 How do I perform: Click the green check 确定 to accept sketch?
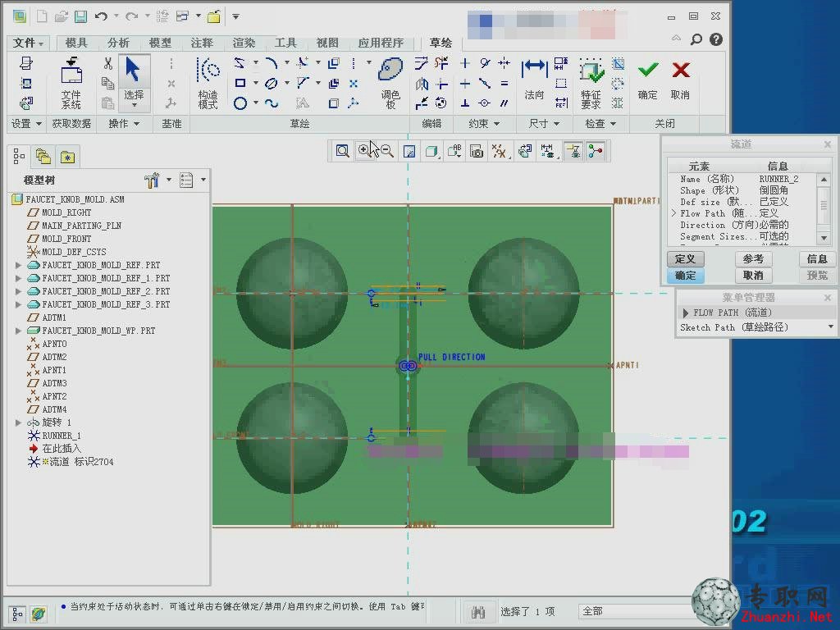click(648, 80)
